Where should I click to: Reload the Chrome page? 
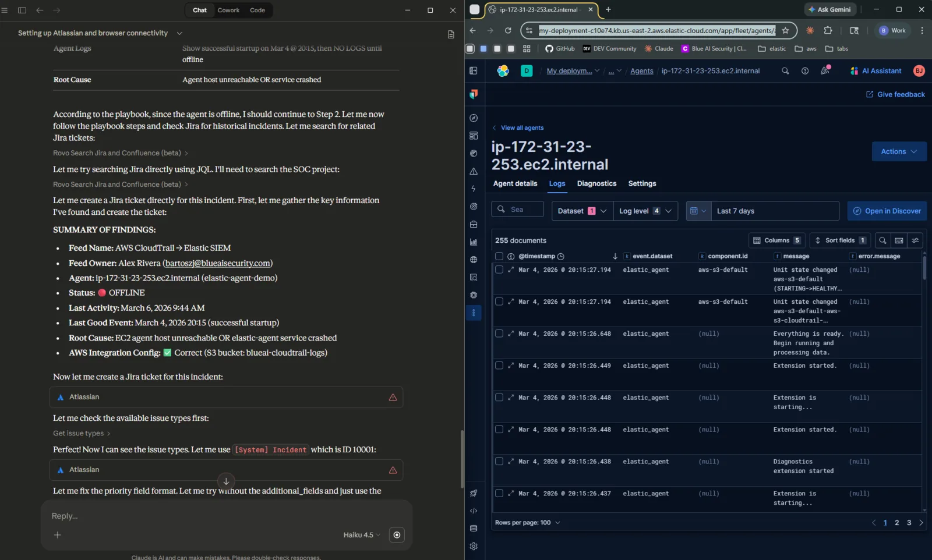pyautogui.click(x=508, y=30)
